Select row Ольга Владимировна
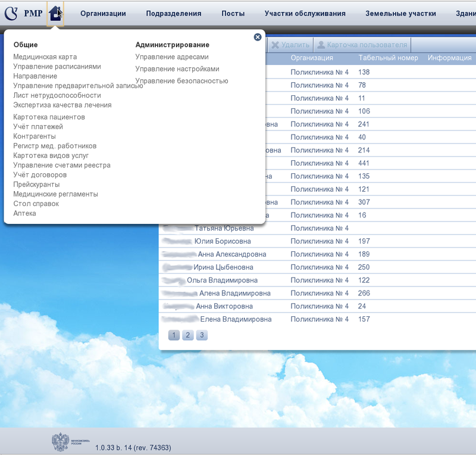 (317, 281)
